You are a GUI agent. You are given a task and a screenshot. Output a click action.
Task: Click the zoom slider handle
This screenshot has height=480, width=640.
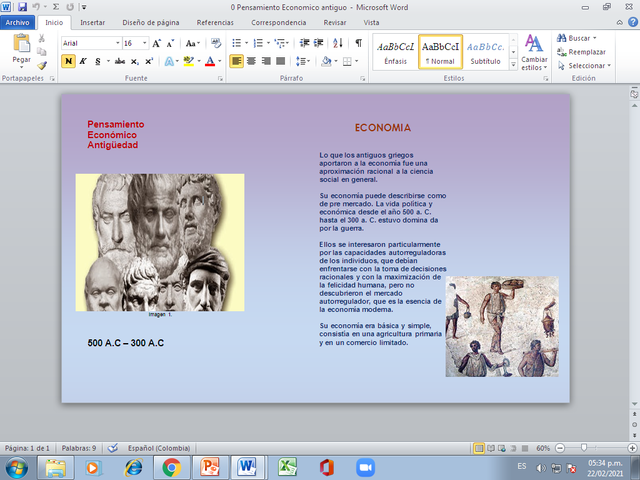point(584,448)
